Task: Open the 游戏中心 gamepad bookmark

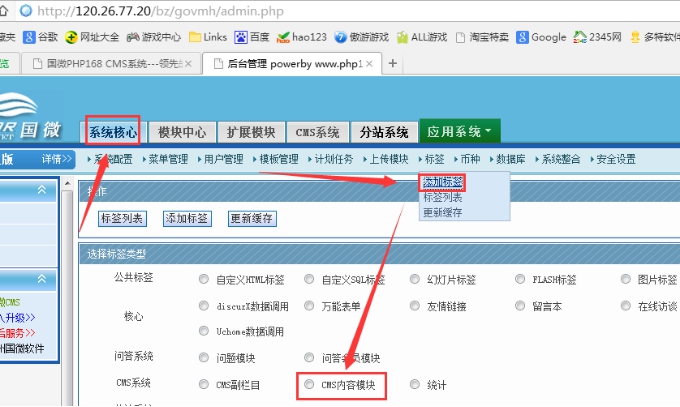Action: (x=134, y=38)
